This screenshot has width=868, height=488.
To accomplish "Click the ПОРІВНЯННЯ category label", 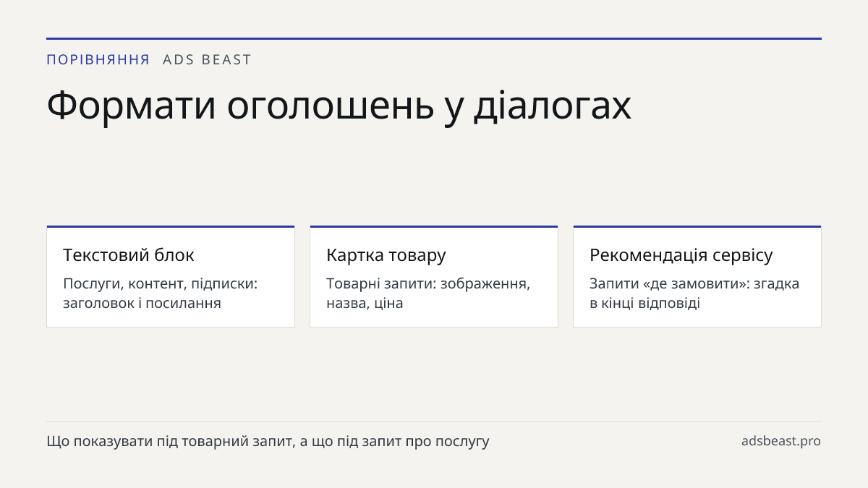I will click(x=98, y=60).
